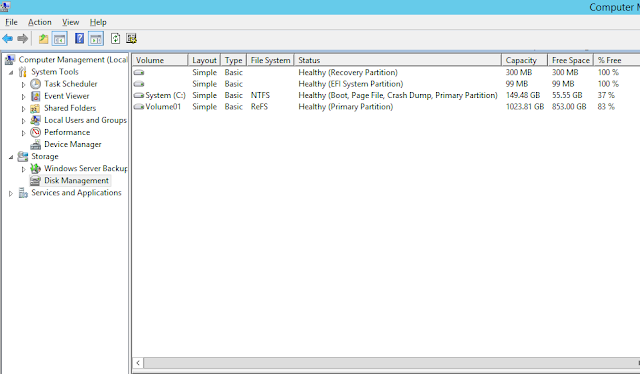The height and width of the screenshot is (374, 640).
Task: Sort by the Capacity column header
Action: pos(525,60)
